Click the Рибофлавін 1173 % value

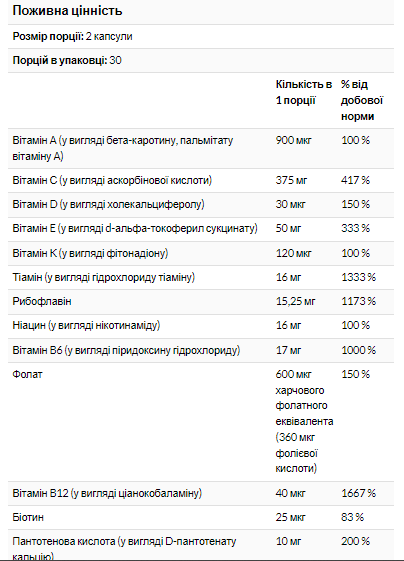pyautogui.click(x=359, y=301)
